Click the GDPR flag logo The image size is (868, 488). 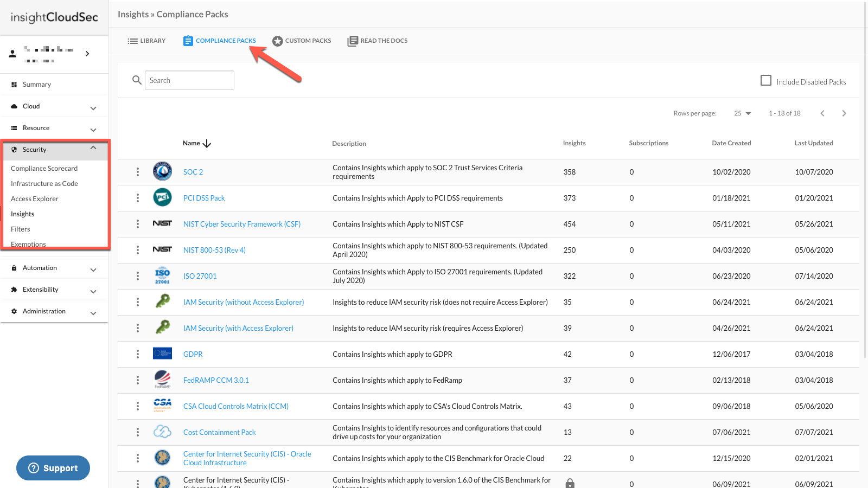point(162,354)
